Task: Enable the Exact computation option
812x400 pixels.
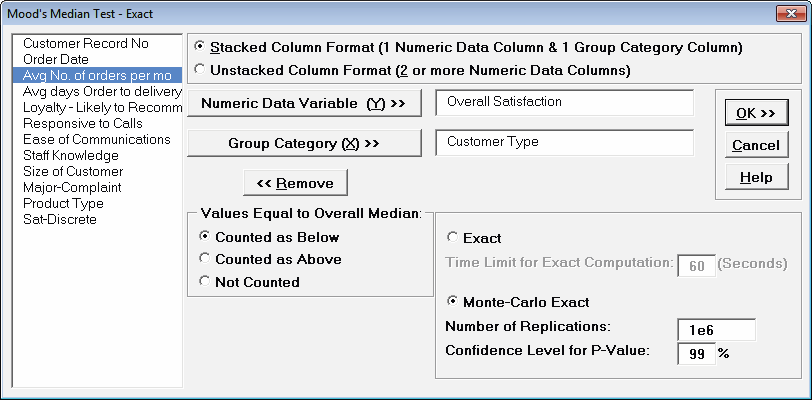Action: coord(453,238)
